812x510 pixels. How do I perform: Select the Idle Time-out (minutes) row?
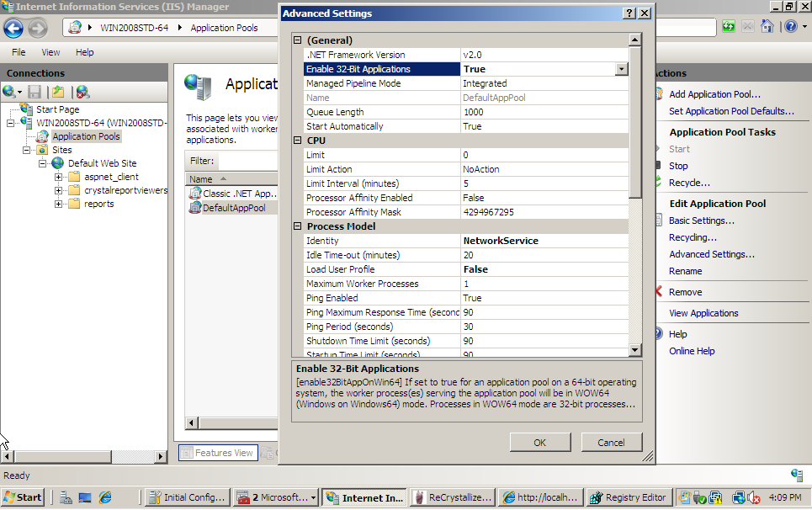tap(466, 255)
